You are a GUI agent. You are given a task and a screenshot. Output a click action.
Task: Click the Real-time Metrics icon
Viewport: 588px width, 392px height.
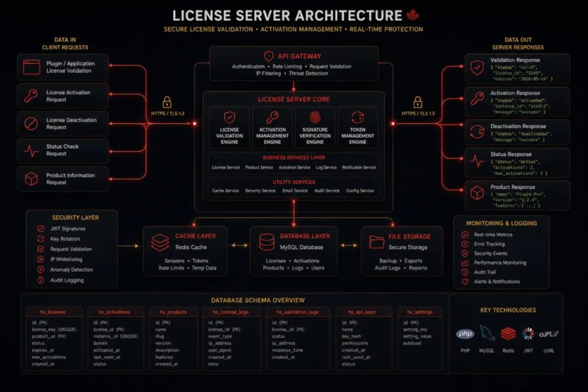[465, 235]
